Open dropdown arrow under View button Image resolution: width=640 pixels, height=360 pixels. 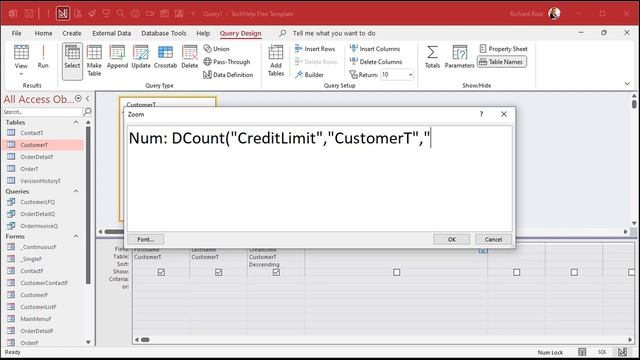(x=21, y=74)
